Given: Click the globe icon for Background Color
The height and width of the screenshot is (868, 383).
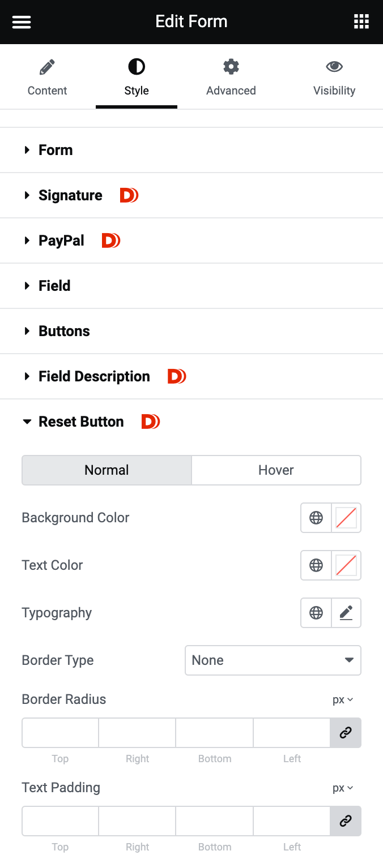Looking at the screenshot, I should 316,518.
